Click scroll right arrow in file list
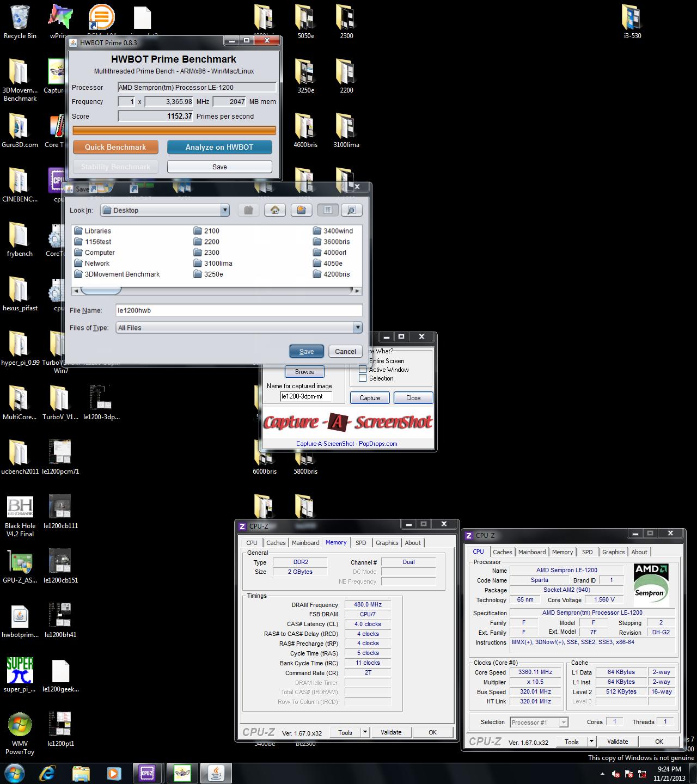Image resolution: width=697 pixels, height=784 pixels. pyautogui.click(x=357, y=291)
